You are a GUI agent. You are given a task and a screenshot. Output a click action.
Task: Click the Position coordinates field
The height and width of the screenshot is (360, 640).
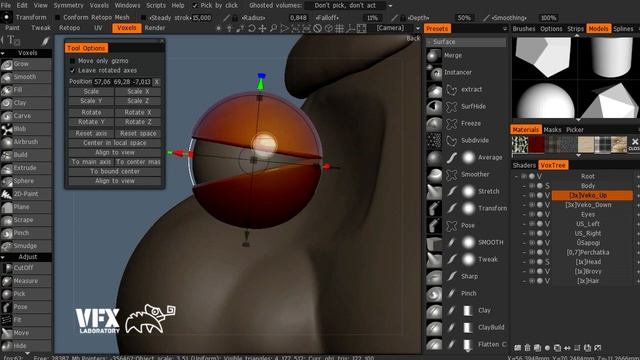122,82
